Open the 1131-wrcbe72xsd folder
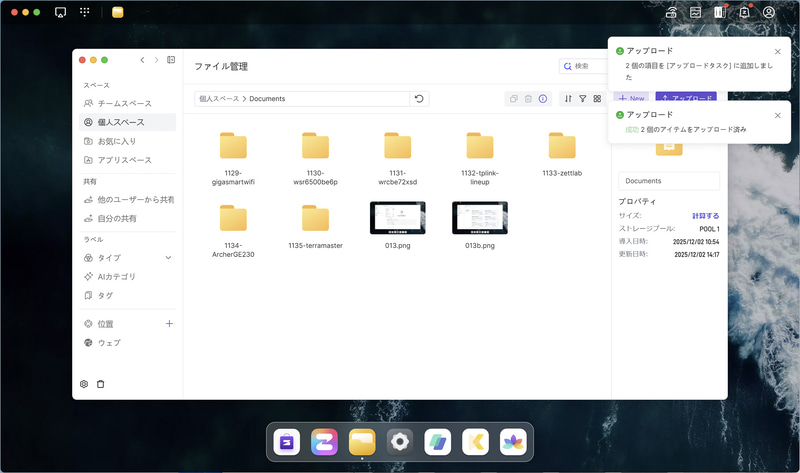This screenshot has width=800, height=473. (397, 146)
